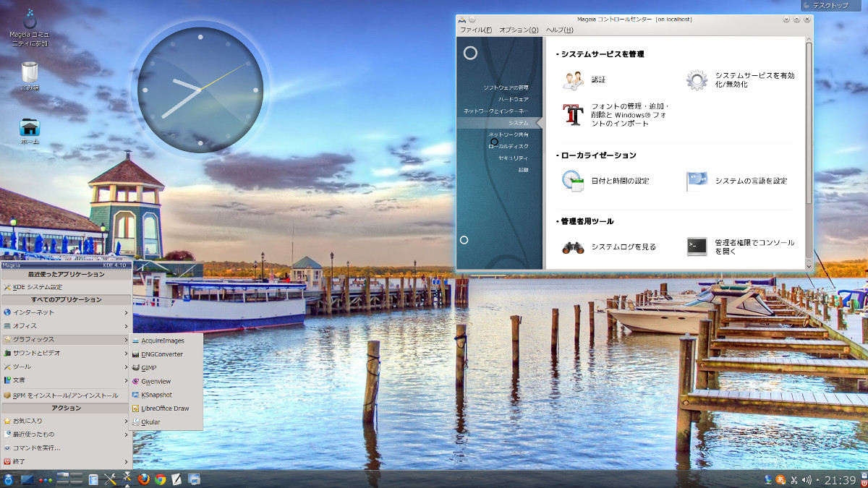Screen dimensions: 868x488
Task: Expand the インターネット submenu
Action: point(66,312)
